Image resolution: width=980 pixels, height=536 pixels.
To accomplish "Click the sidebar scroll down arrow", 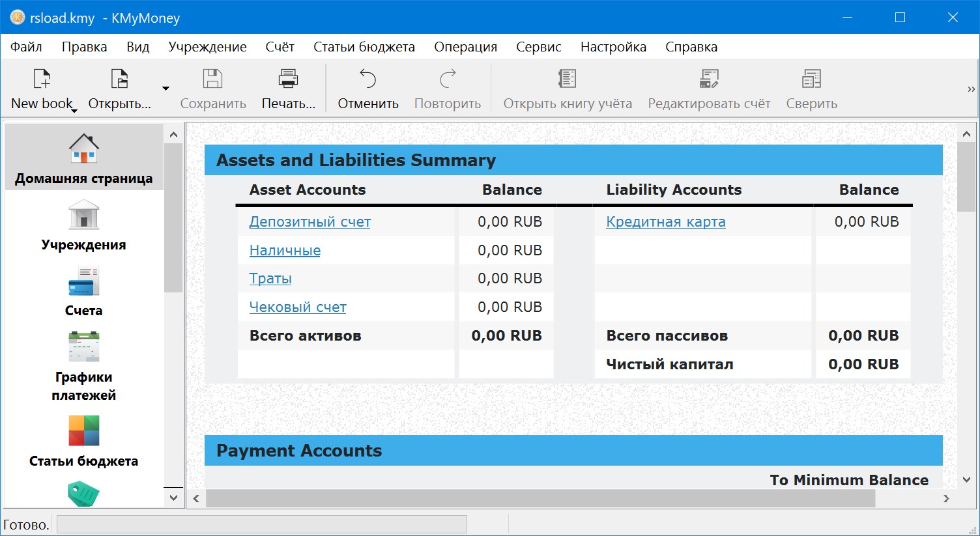I will [173, 498].
